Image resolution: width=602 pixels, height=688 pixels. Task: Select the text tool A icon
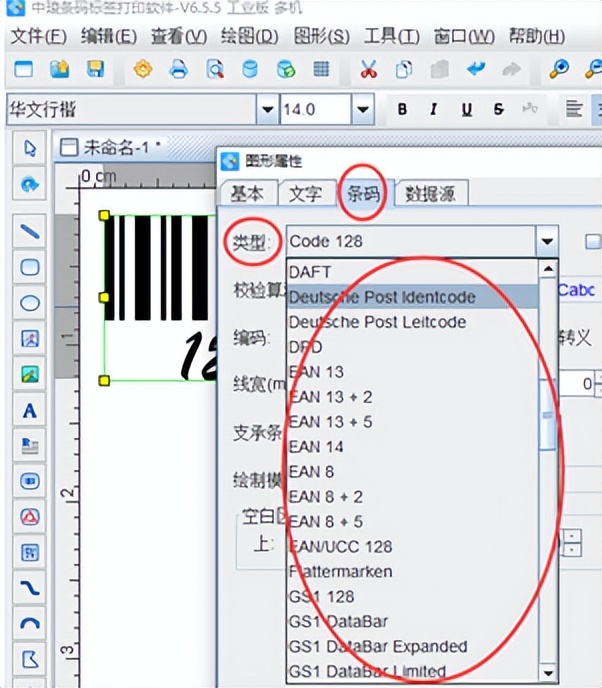click(x=29, y=411)
